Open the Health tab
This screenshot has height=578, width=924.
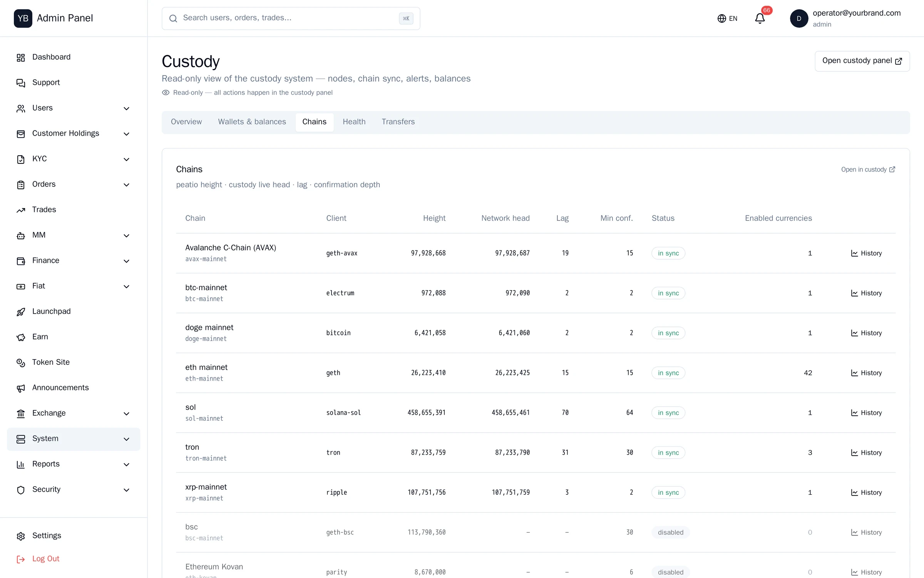(x=354, y=122)
